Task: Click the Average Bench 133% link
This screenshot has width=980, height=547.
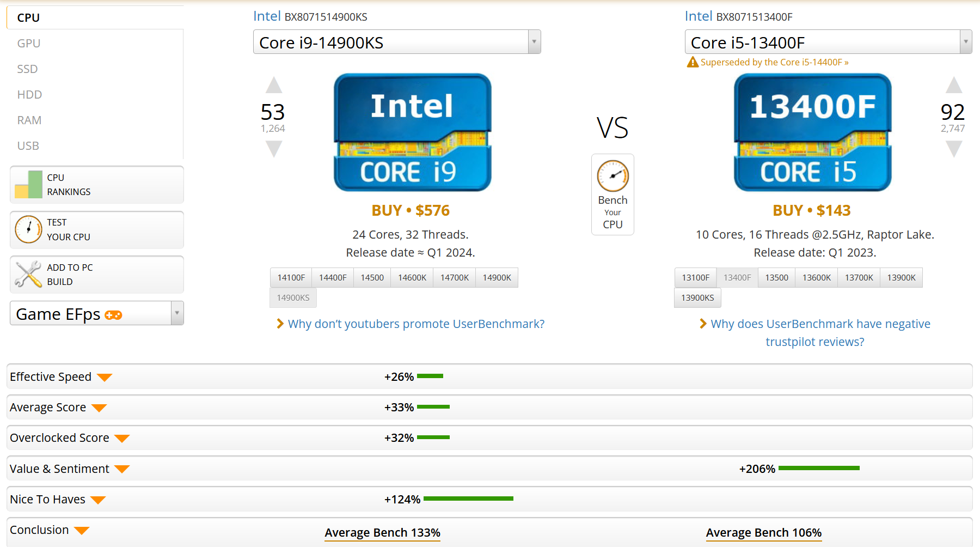Action: [x=383, y=533]
